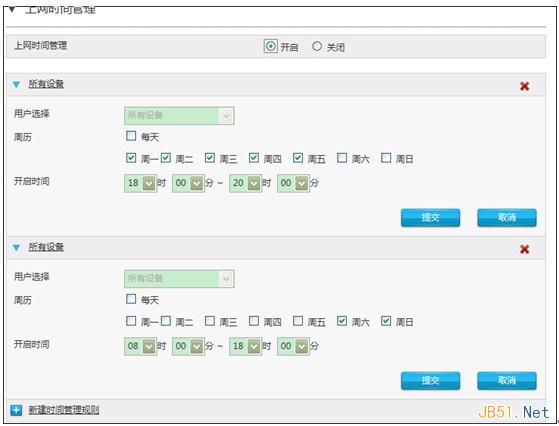Open end hour 18 dropdown in second rule

[246, 346]
